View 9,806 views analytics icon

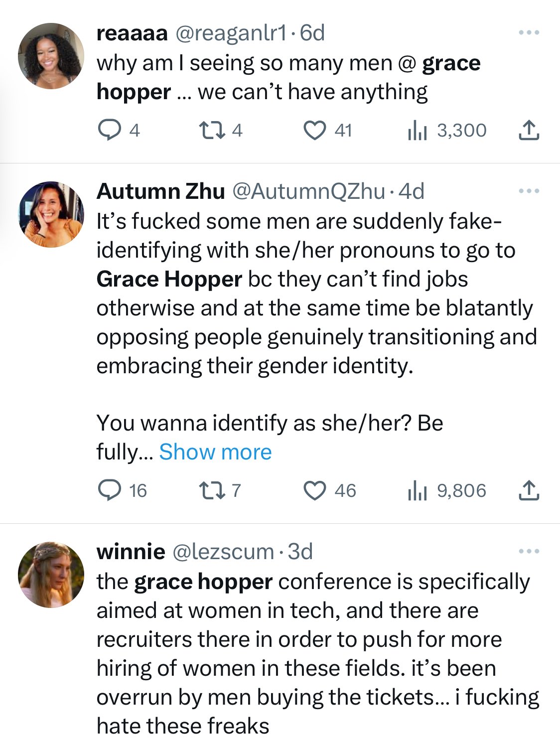tap(418, 491)
